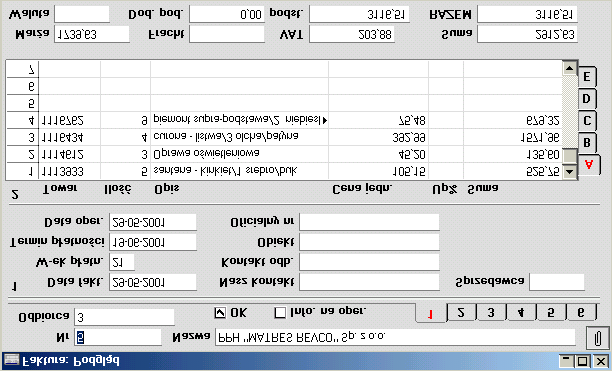Click row header 4 in the items table
This screenshot has width=612, height=371.
[22, 120]
